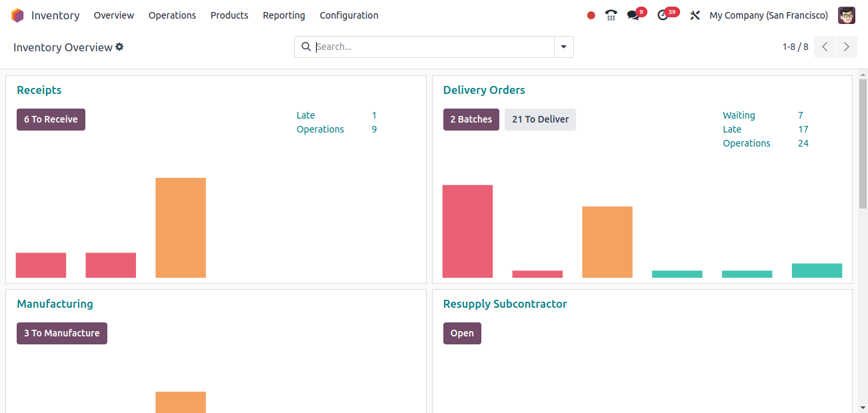Open the Products menu
The image size is (868, 413).
[229, 15]
